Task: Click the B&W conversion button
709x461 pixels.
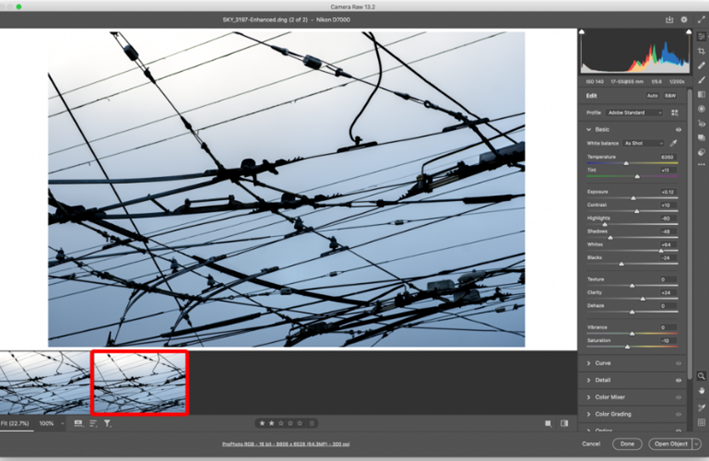Action: [672, 95]
